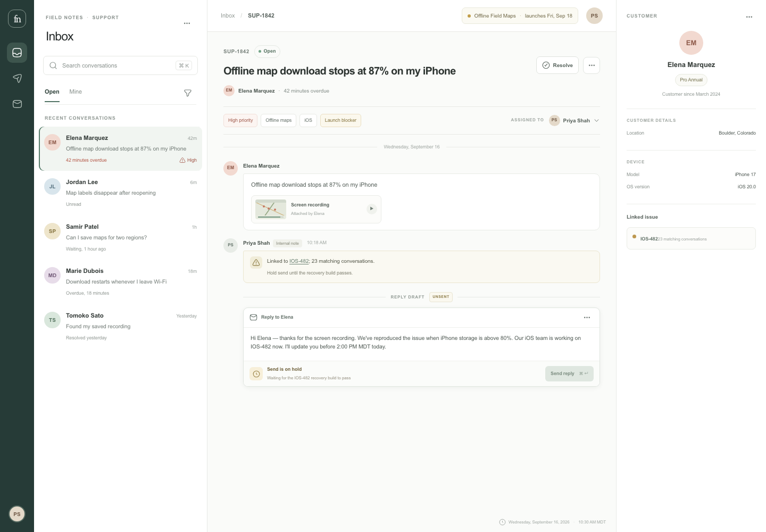Open Jordan Lee's conversation
The height and width of the screenshot is (532, 766).
click(120, 193)
